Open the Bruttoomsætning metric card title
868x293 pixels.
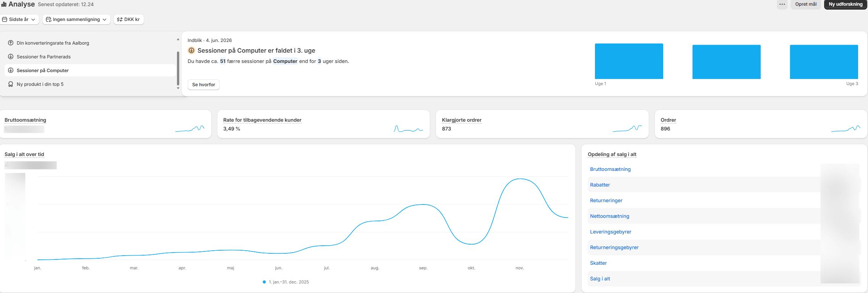point(25,120)
